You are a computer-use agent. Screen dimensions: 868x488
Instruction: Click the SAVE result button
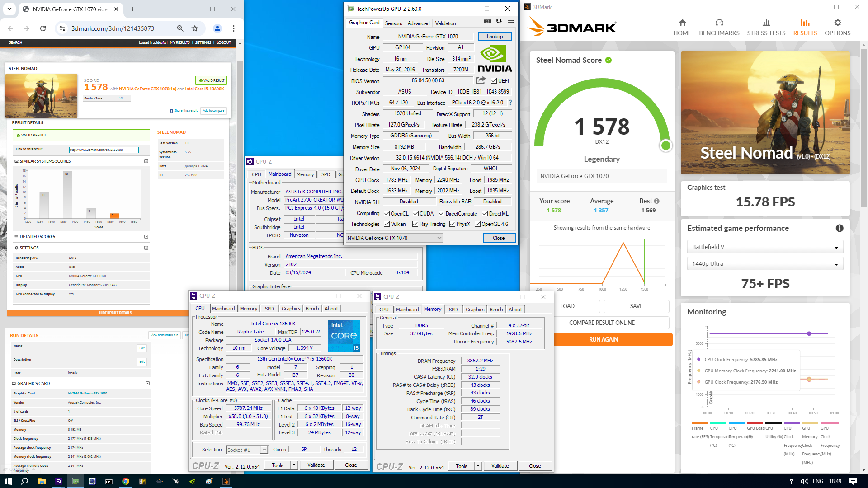coord(636,306)
